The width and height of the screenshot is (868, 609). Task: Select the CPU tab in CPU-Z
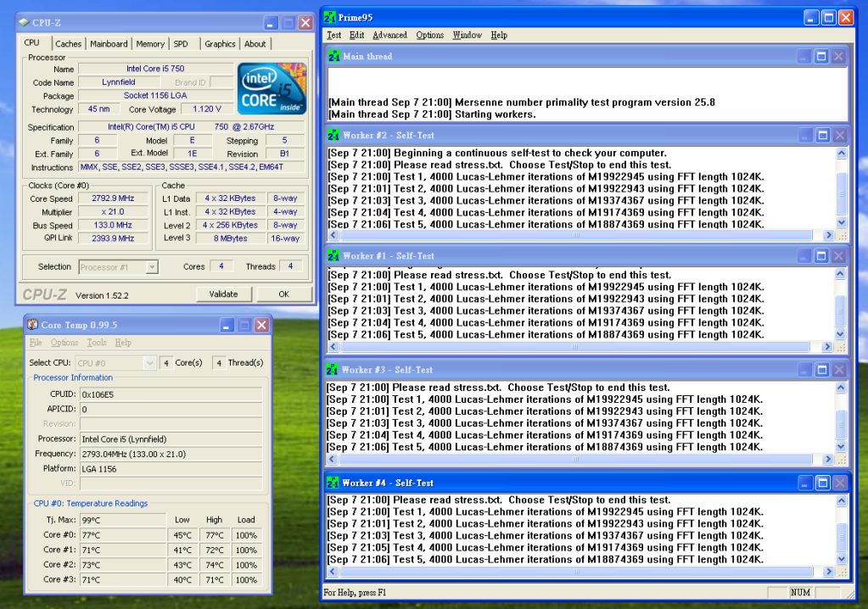click(x=32, y=42)
